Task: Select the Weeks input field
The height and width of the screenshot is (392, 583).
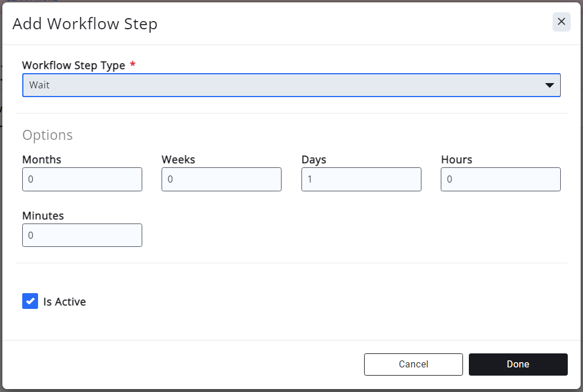Action: 221,179
